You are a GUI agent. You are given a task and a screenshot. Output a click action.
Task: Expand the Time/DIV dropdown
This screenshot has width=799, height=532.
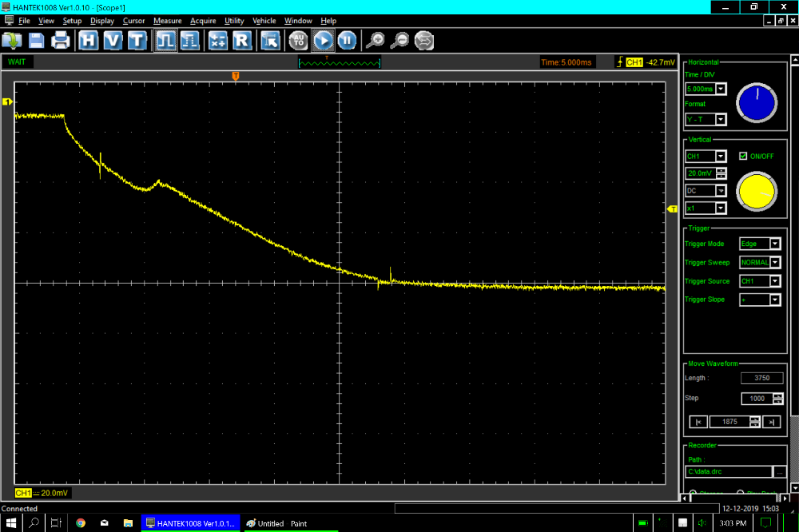[721, 89]
